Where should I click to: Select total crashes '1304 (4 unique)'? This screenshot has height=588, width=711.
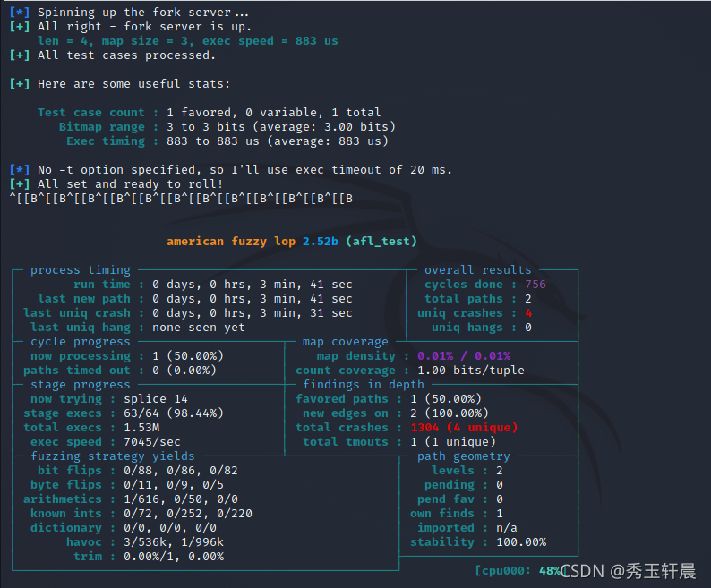(464, 428)
